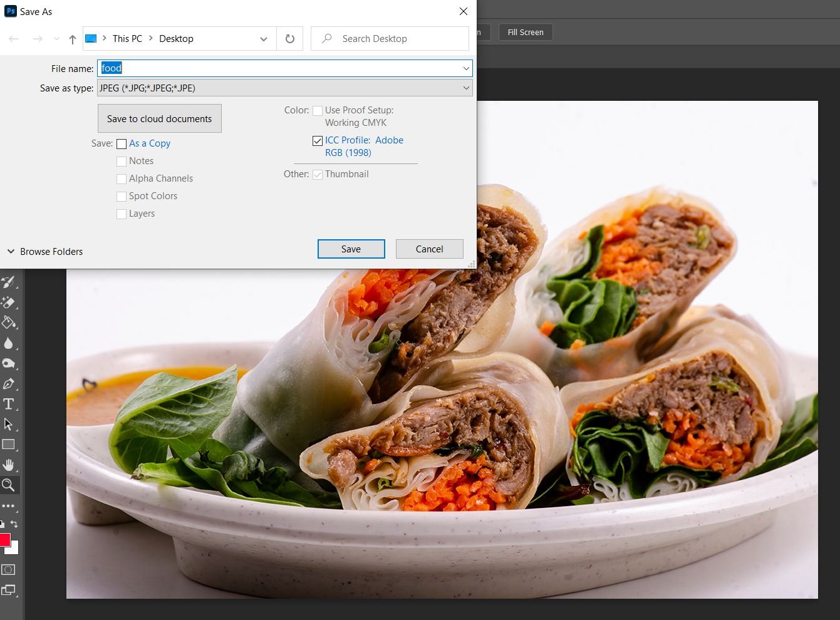Enable the Notes checkbox
Screen dimensions: 840x620
[x=122, y=161]
